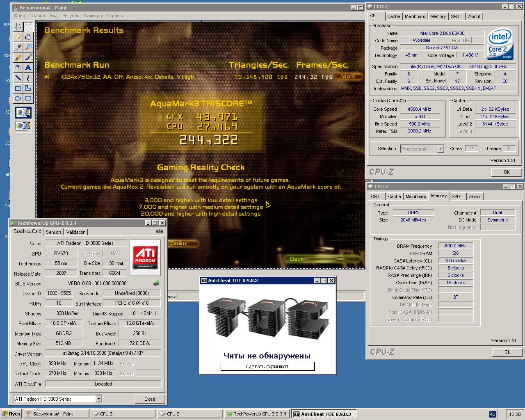Click the system clock showing 15:08
This screenshot has width=525, height=420.
coord(515,414)
